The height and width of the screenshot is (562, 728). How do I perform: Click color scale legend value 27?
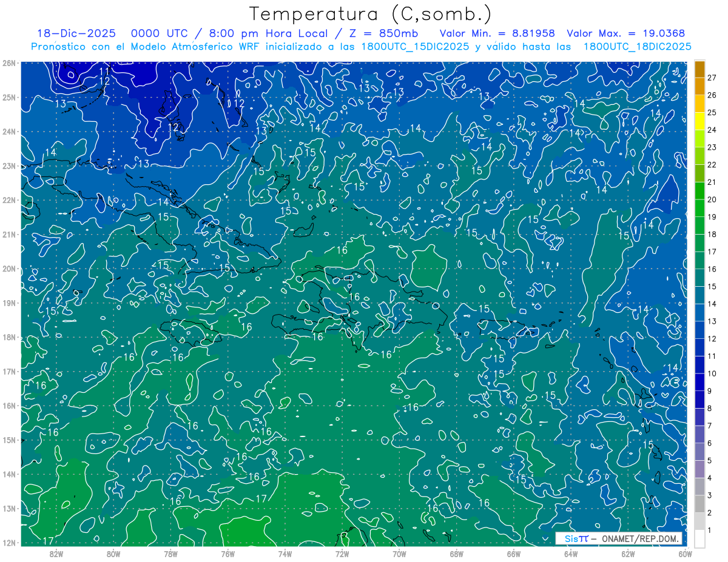click(712, 78)
